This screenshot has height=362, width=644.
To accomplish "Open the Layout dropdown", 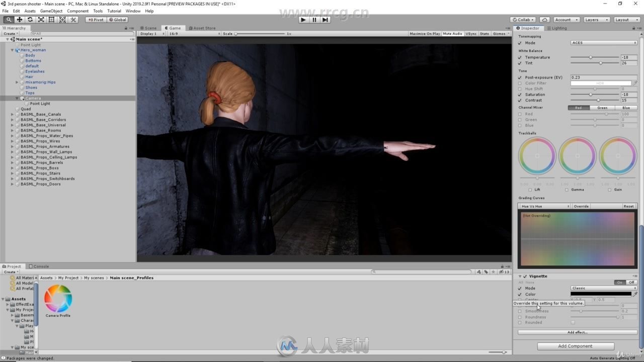I will pyautogui.click(x=626, y=20).
